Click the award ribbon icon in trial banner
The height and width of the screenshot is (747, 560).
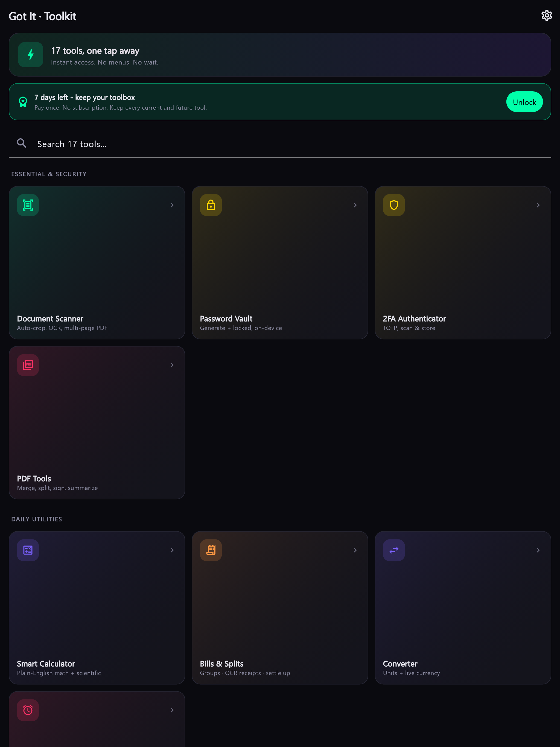(x=23, y=102)
